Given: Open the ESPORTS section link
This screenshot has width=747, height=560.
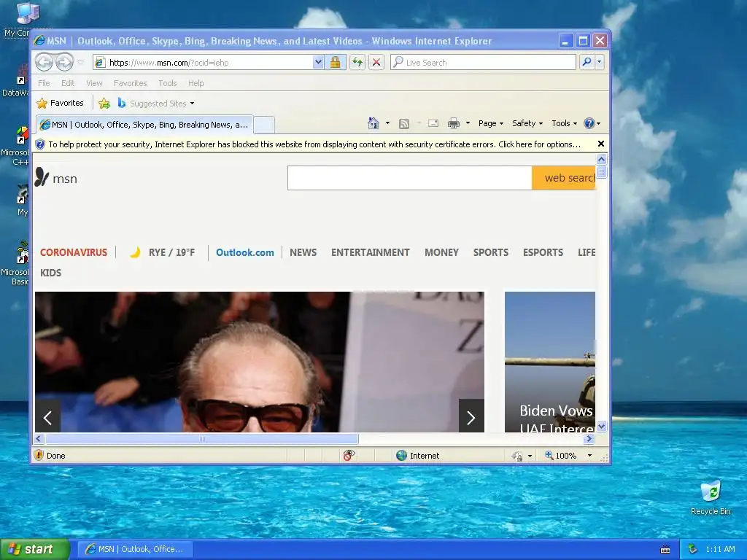Looking at the screenshot, I should (543, 252).
